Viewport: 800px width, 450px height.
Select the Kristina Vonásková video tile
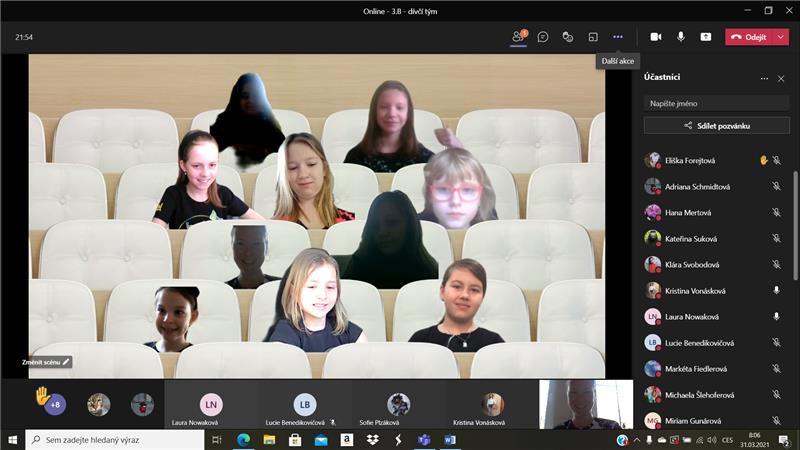tap(492, 404)
